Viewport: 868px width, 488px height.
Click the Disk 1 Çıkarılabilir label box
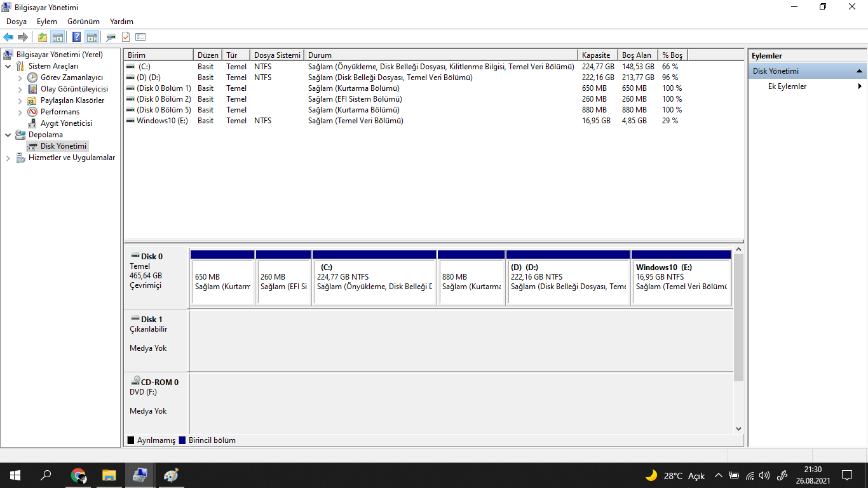tap(156, 341)
